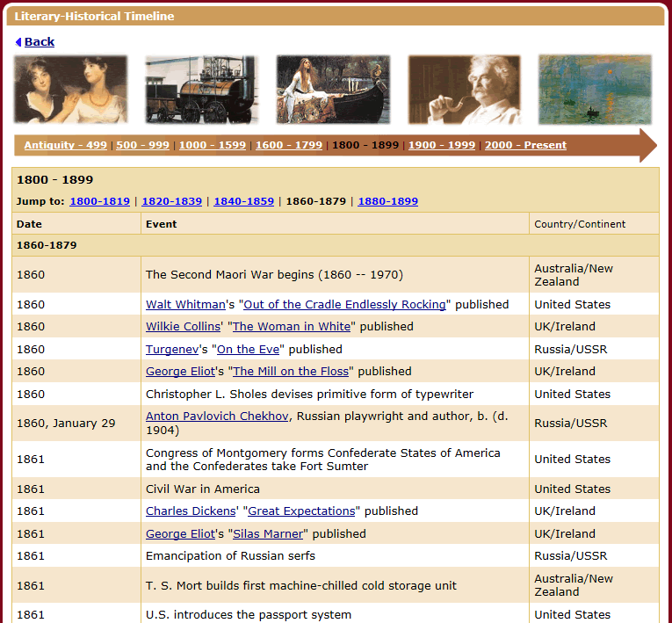
Task: Select the T. S. Mort cold storage event
Action: [x=300, y=585]
